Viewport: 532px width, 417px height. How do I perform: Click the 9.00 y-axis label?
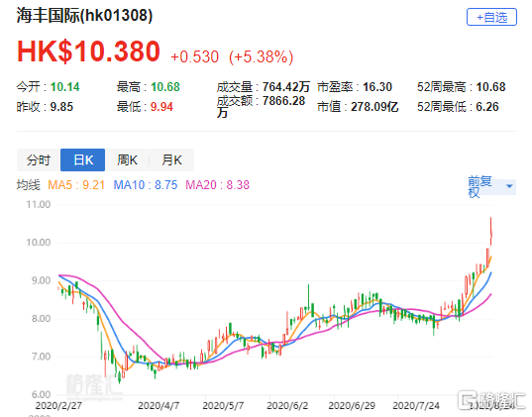(41, 280)
